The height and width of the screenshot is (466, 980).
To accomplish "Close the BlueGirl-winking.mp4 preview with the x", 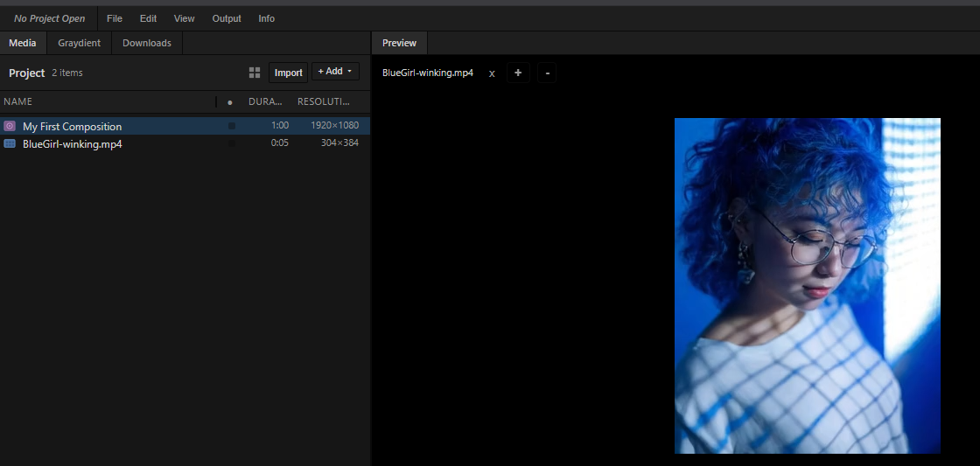I will [x=492, y=73].
